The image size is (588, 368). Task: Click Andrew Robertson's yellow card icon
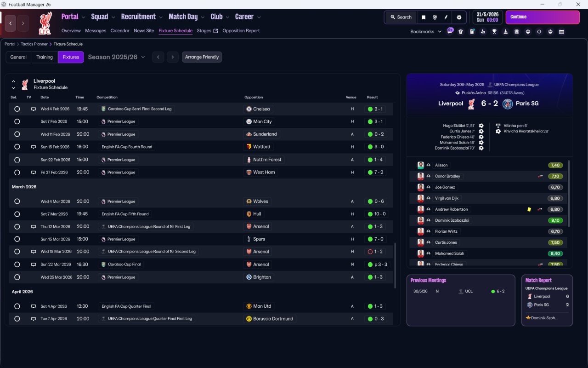click(x=529, y=209)
